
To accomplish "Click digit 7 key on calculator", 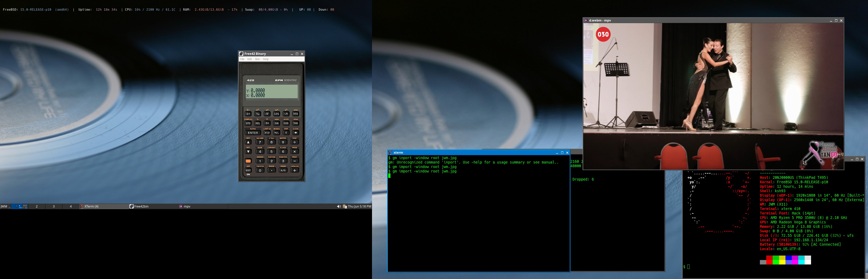I will [260, 142].
